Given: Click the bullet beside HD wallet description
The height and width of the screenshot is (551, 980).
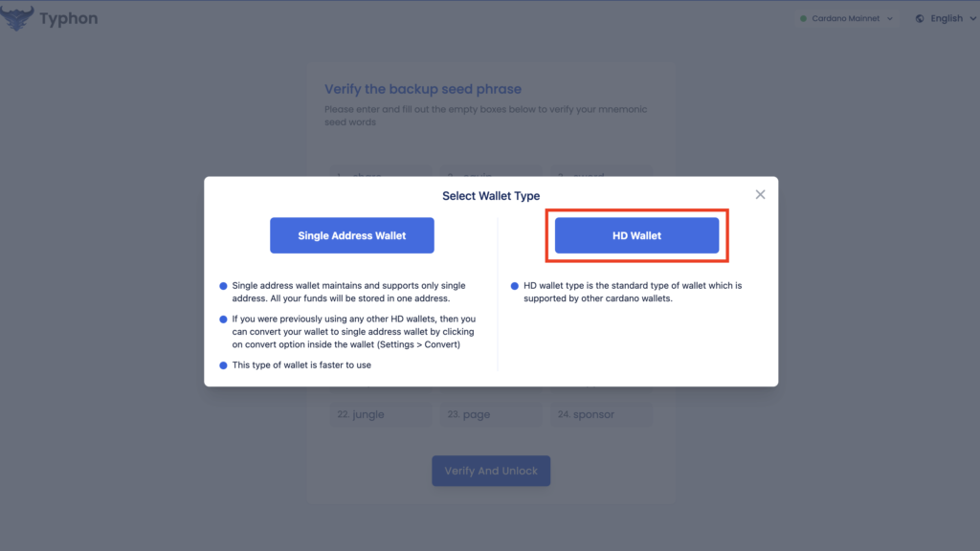Looking at the screenshot, I should coord(514,286).
